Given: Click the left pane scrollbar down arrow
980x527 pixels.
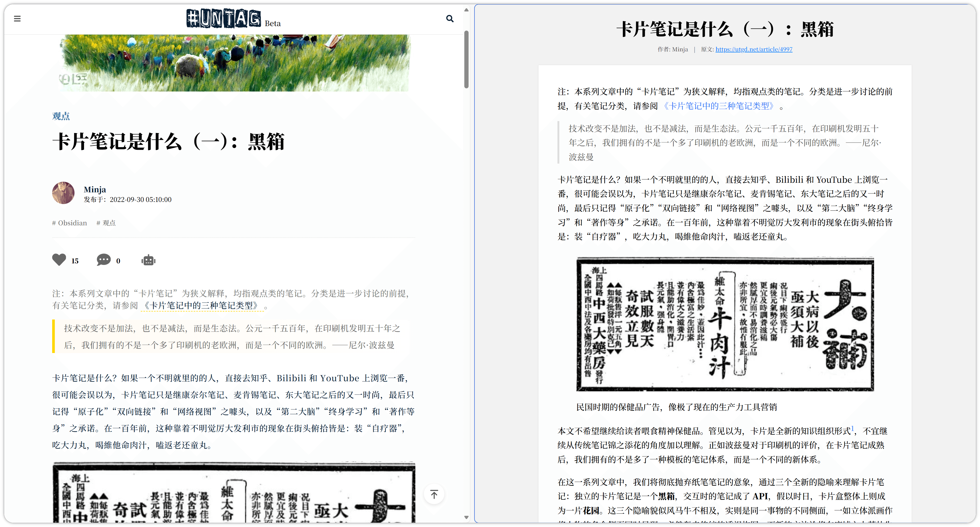Looking at the screenshot, I should coord(466,517).
